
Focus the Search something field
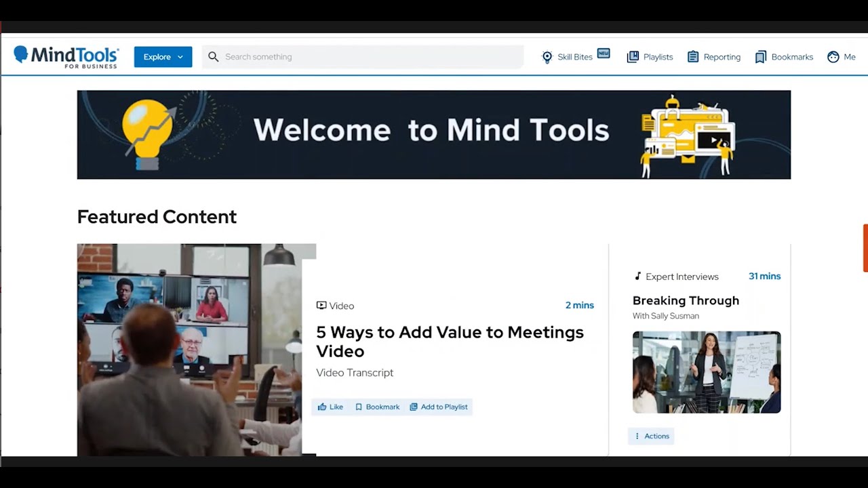363,57
